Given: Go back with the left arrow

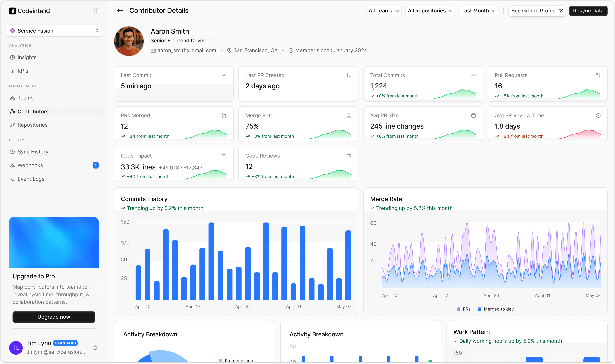Looking at the screenshot, I should coord(120,11).
